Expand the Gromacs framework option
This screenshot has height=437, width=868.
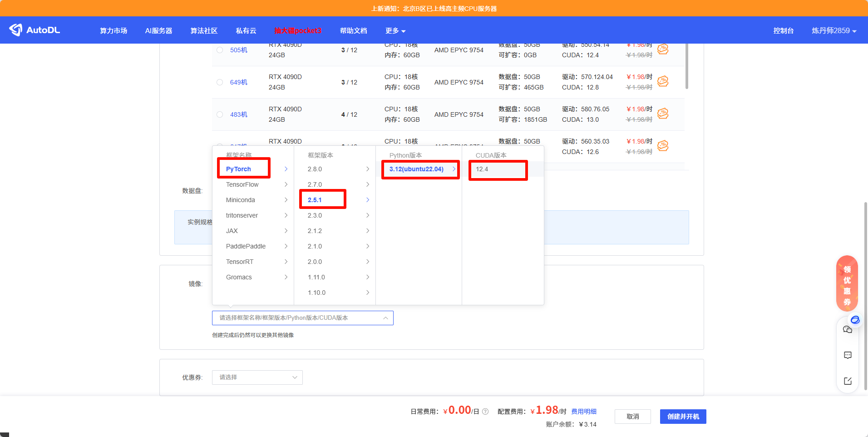click(x=253, y=277)
